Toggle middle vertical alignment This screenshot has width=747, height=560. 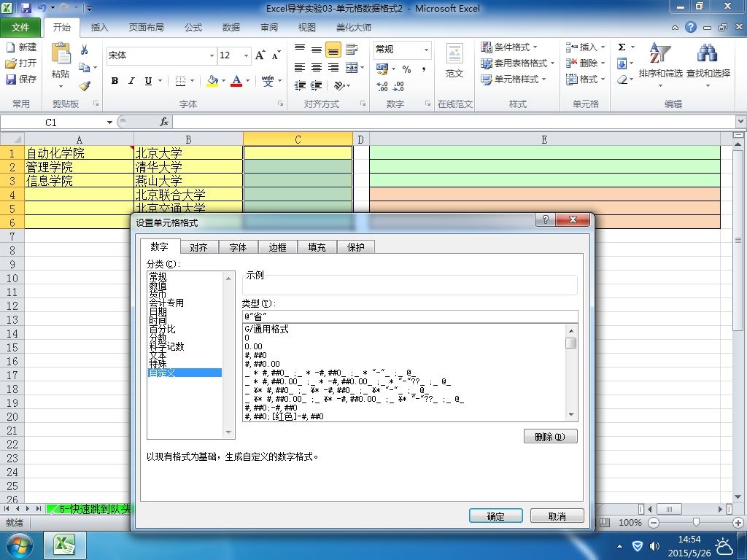tap(317, 49)
